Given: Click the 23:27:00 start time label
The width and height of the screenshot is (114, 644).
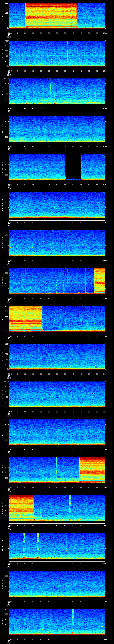Looking at the screenshot, I should tap(9, 525).
